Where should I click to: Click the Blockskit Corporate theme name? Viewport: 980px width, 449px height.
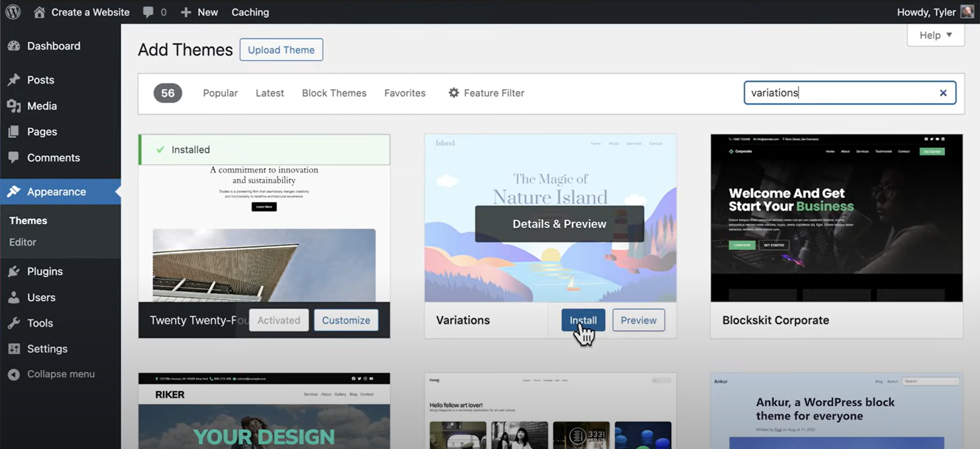(776, 320)
